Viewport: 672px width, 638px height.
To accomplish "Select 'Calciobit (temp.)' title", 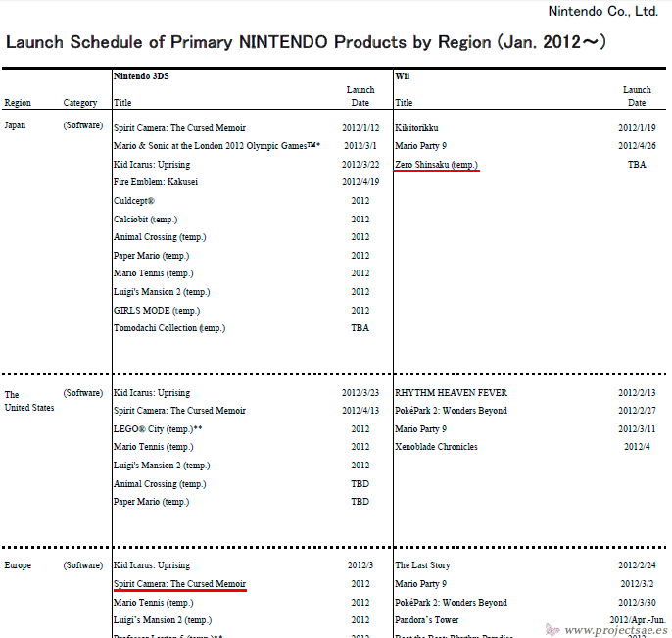I will coord(145,220).
